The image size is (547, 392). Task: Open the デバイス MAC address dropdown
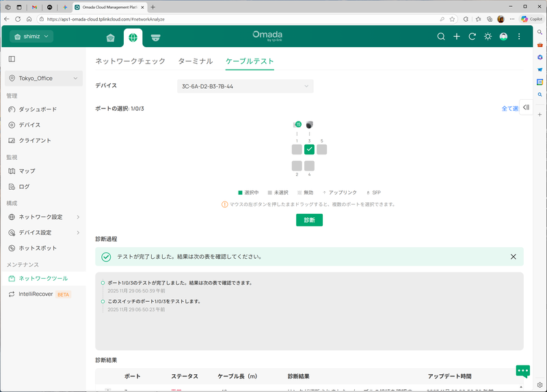point(245,86)
